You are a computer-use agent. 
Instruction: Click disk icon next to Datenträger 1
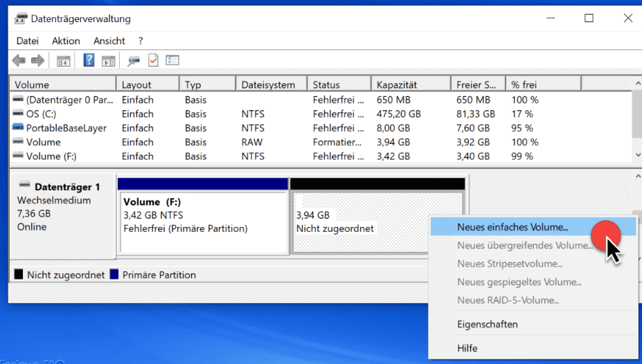24,185
